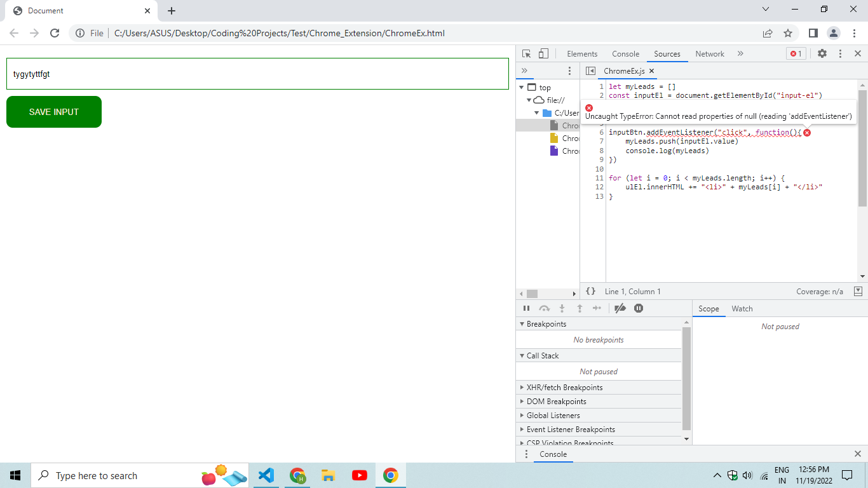Toggle the device toolbar icon
The height and width of the screenshot is (488, 868).
coord(543,54)
